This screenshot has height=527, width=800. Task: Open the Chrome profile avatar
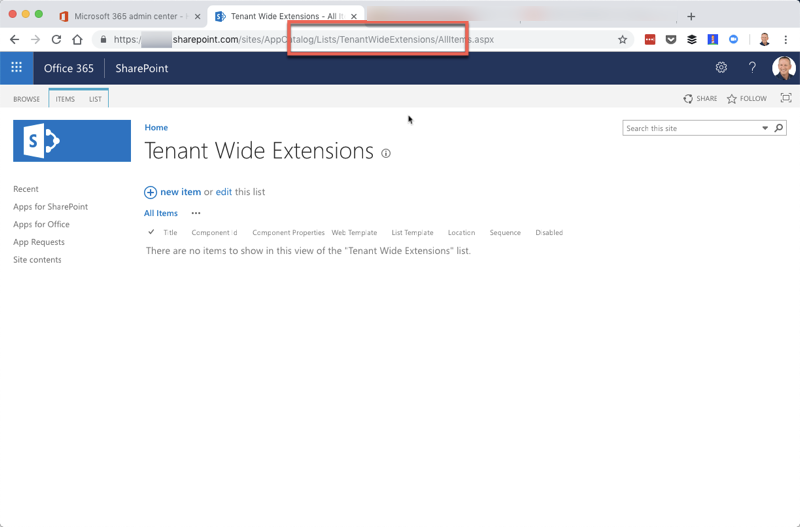point(764,39)
